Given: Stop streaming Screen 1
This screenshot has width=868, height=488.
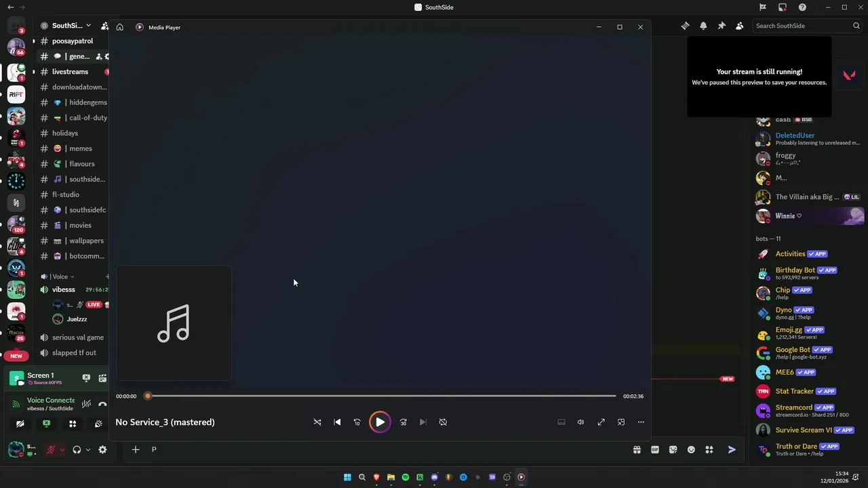Looking at the screenshot, I should (x=86, y=378).
